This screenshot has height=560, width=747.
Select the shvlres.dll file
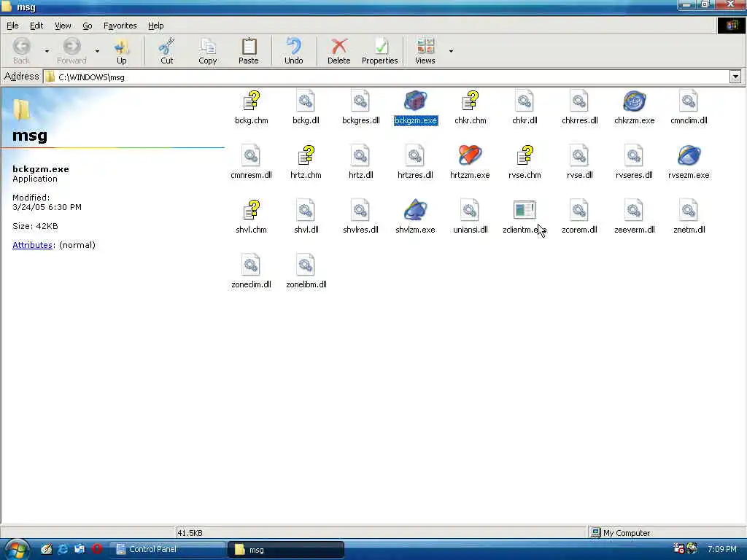click(x=360, y=217)
